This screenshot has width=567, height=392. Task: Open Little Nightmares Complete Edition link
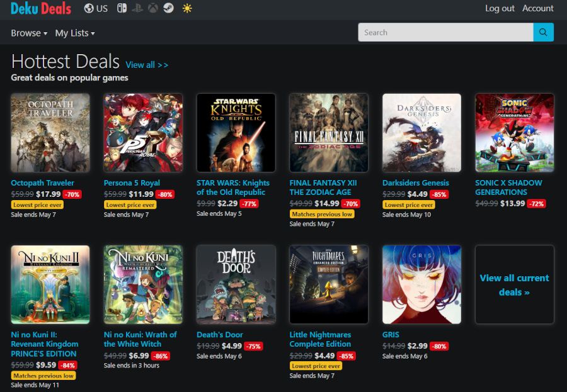(x=320, y=339)
